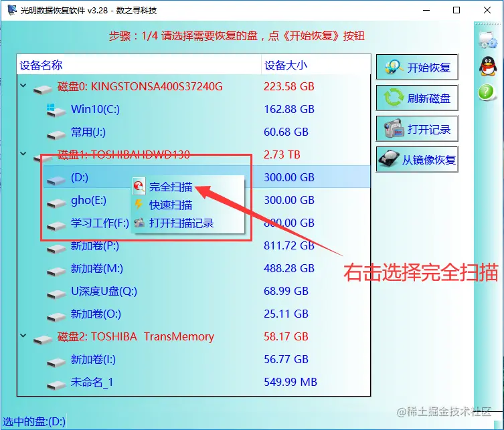Image resolution: width=504 pixels, height=430 pixels.
Task: Click the drive icon of (D:) row
Action: pos(56,180)
